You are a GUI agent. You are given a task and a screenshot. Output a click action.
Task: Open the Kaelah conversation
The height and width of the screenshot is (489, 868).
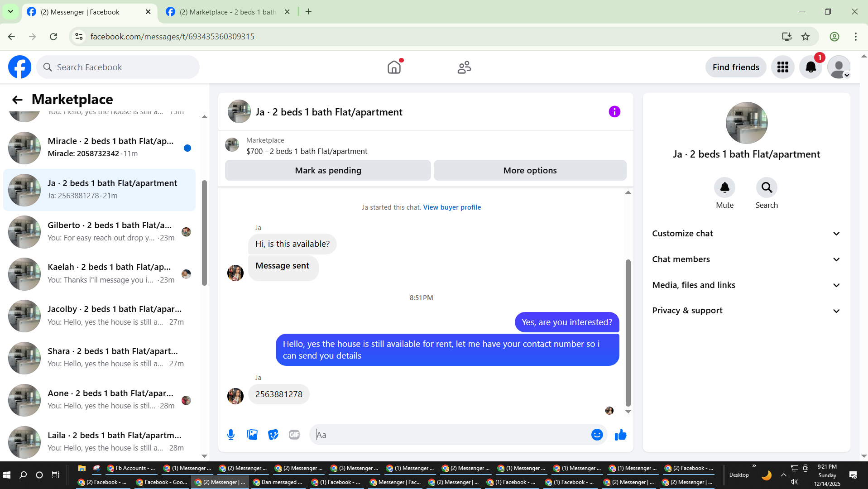(x=100, y=274)
